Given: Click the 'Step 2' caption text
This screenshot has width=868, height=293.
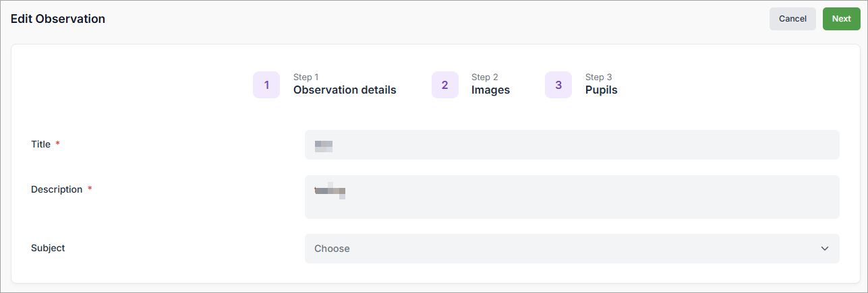Looking at the screenshot, I should click(x=484, y=77).
